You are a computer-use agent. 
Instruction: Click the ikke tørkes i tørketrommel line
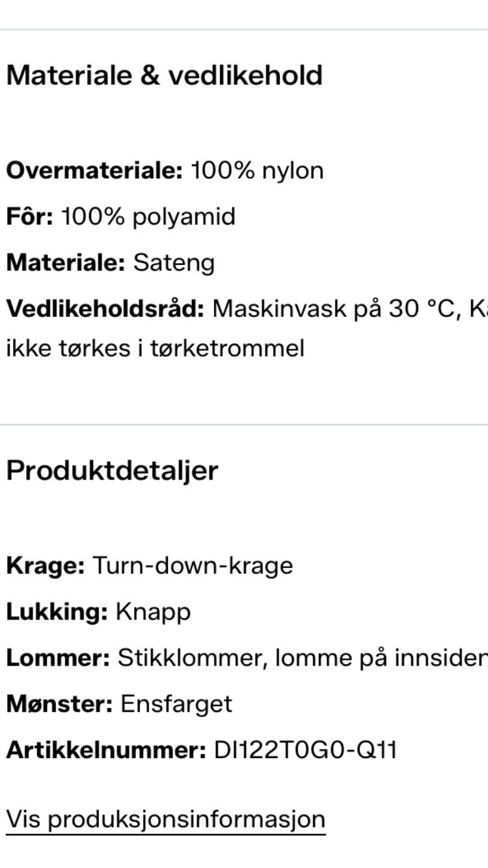point(155,348)
